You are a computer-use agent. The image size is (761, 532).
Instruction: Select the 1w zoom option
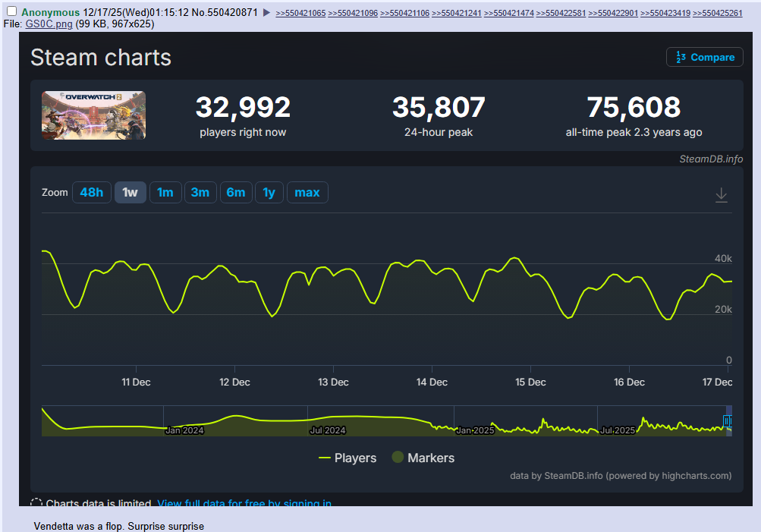point(130,193)
